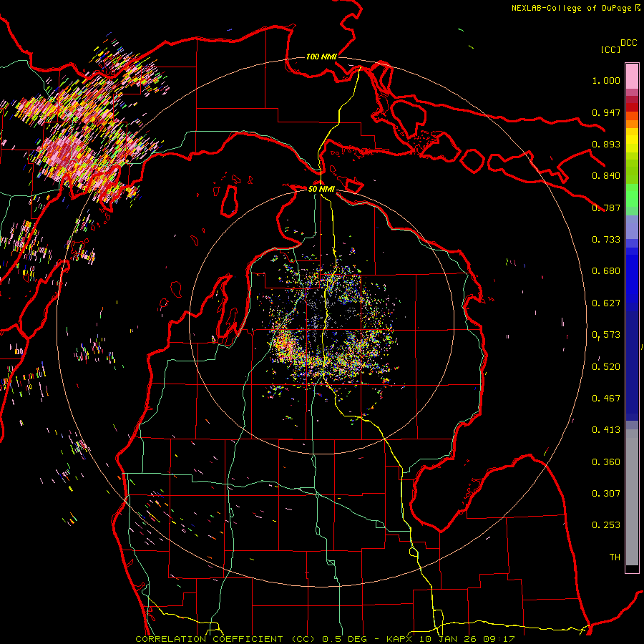644x644 pixels.
Task: Click the 0.733 color scale value
Action: (606, 240)
